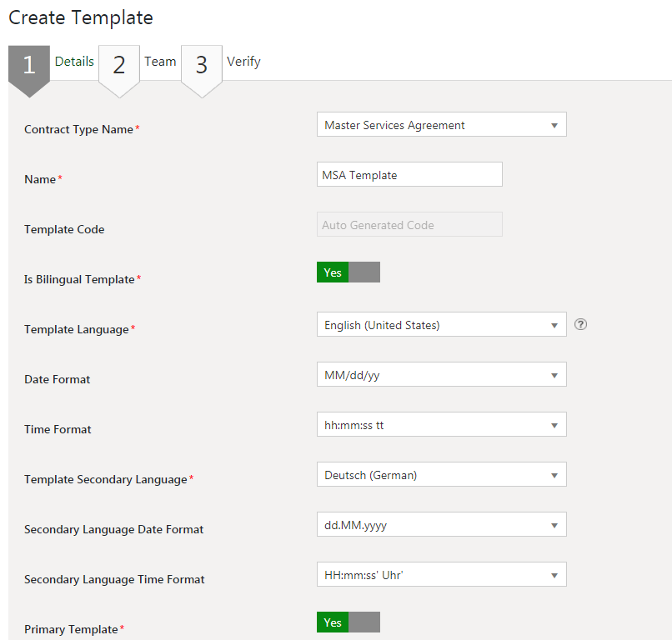Open Secondary Language Date Format dropdown
The height and width of the screenshot is (640, 672).
pos(441,525)
